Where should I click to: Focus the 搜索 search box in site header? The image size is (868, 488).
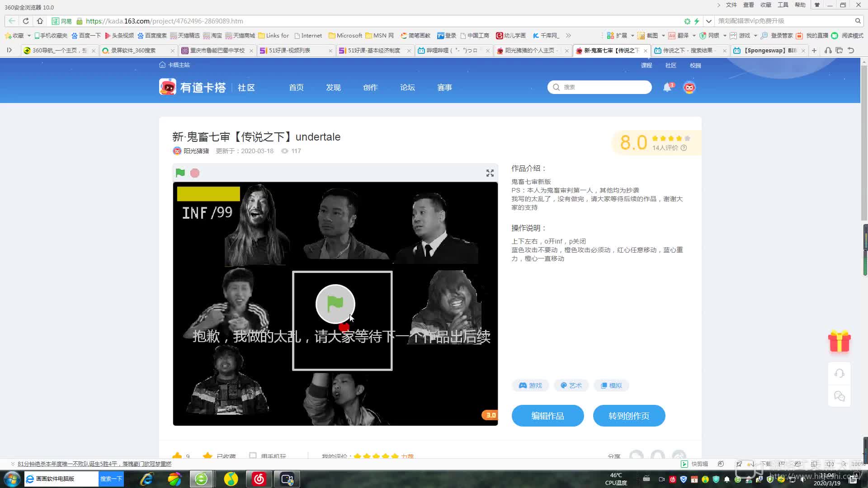pos(599,87)
